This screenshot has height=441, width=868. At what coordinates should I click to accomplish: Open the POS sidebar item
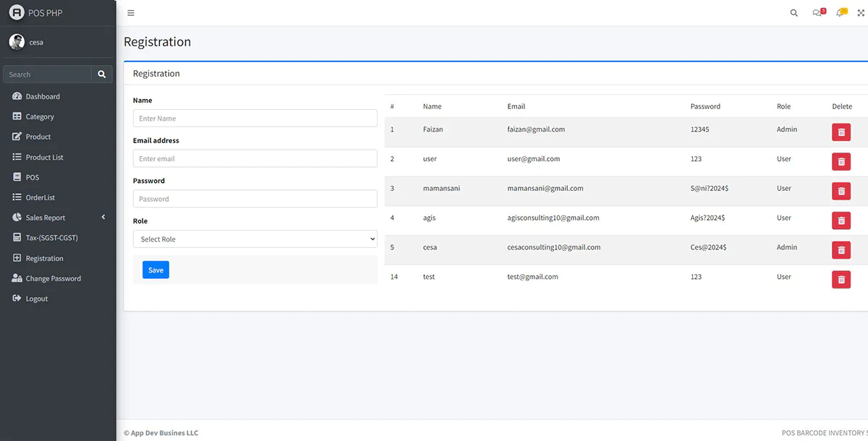33,177
